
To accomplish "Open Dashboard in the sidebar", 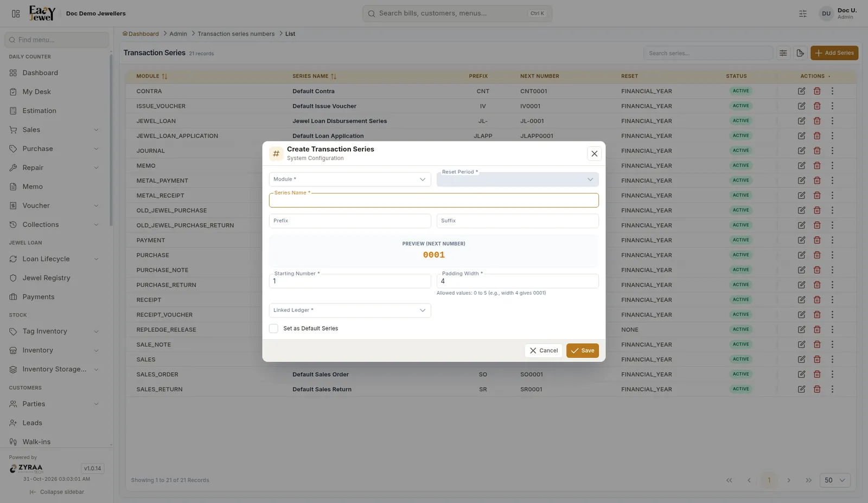I will [x=55, y=73].
